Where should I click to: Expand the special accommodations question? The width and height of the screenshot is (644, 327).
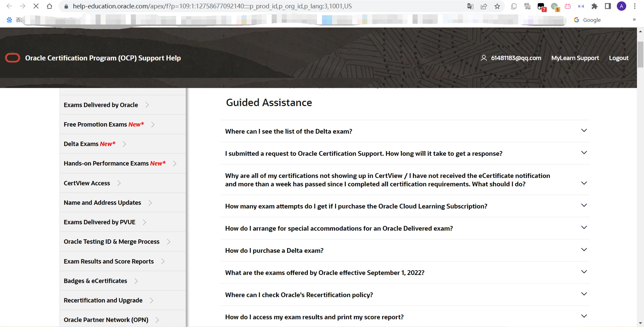[405, 228]
